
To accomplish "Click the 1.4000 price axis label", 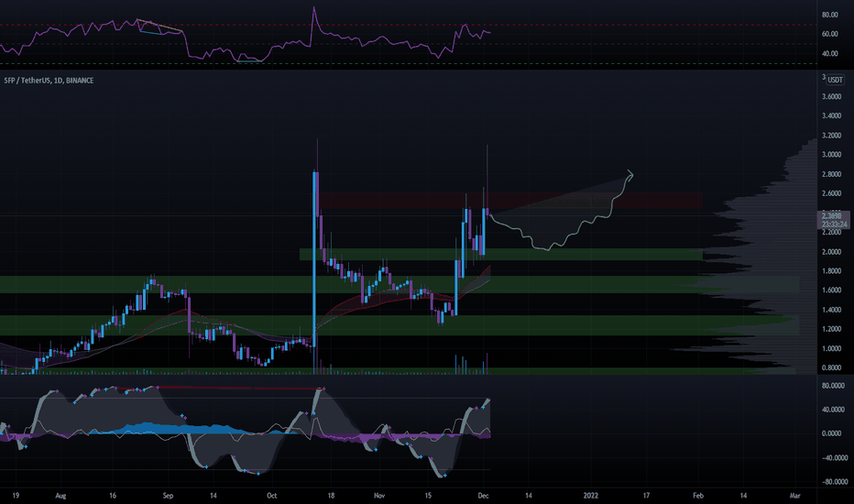I will click(831, 310).
